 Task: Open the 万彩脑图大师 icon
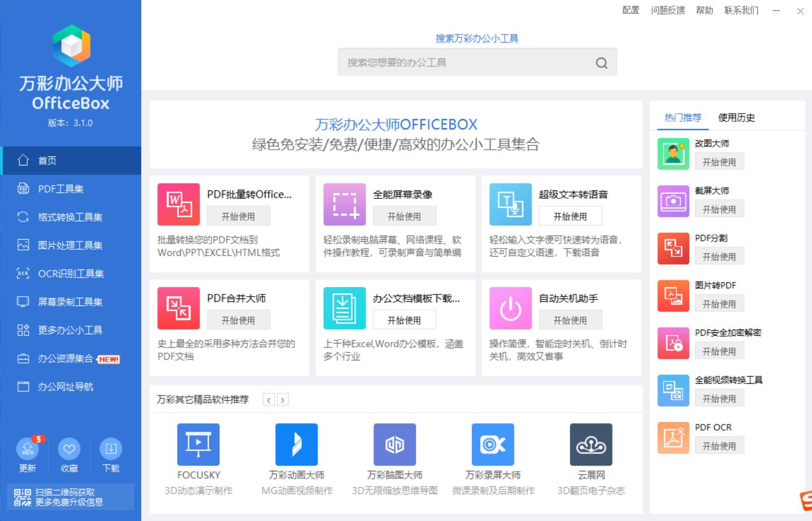coord(394,444)
